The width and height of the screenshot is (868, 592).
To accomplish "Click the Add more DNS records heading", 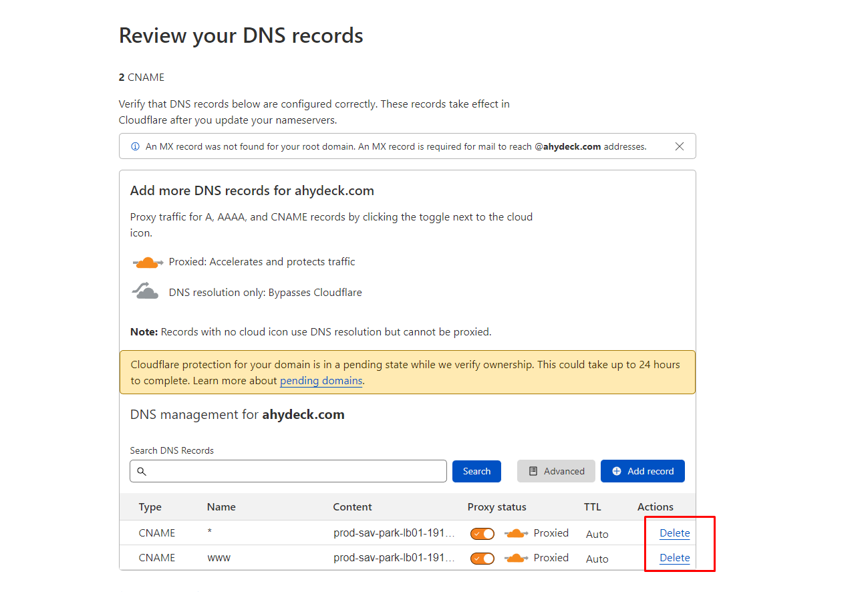I will click(252, 191).
